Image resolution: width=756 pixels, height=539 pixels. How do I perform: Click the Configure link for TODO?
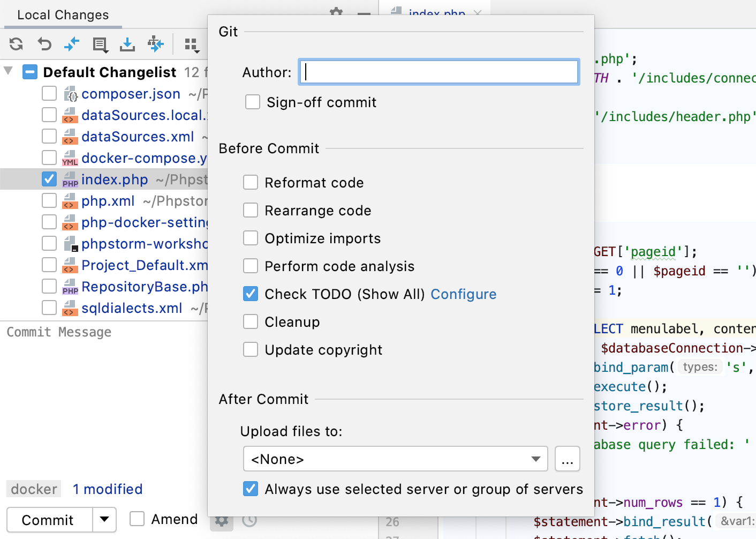tap(463, 294)
